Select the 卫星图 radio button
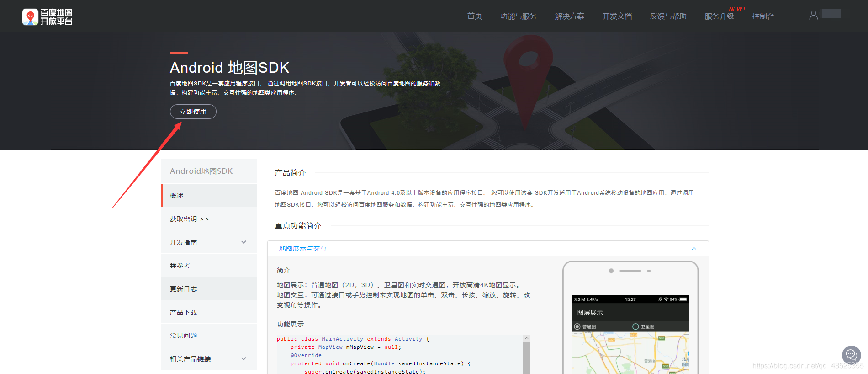 pos(635,326)
